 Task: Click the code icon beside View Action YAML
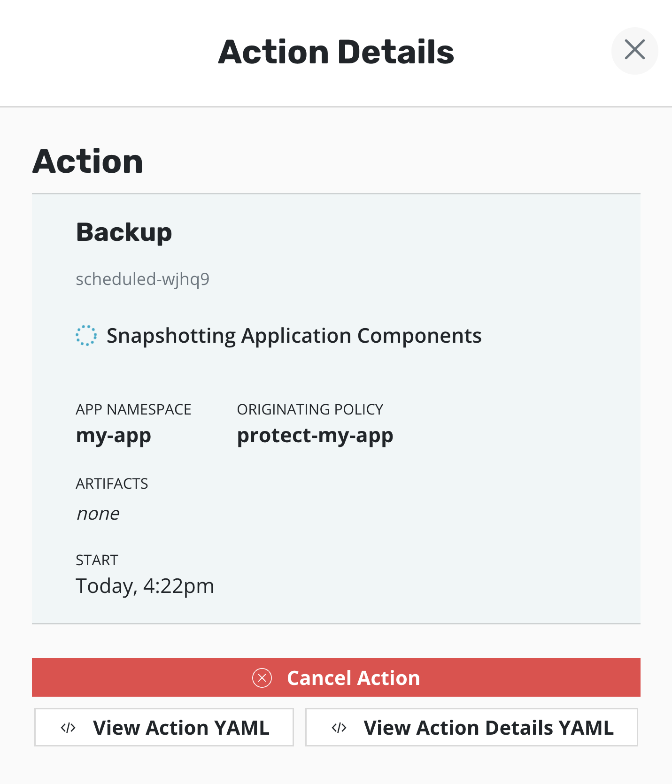[x=68, y=728]
